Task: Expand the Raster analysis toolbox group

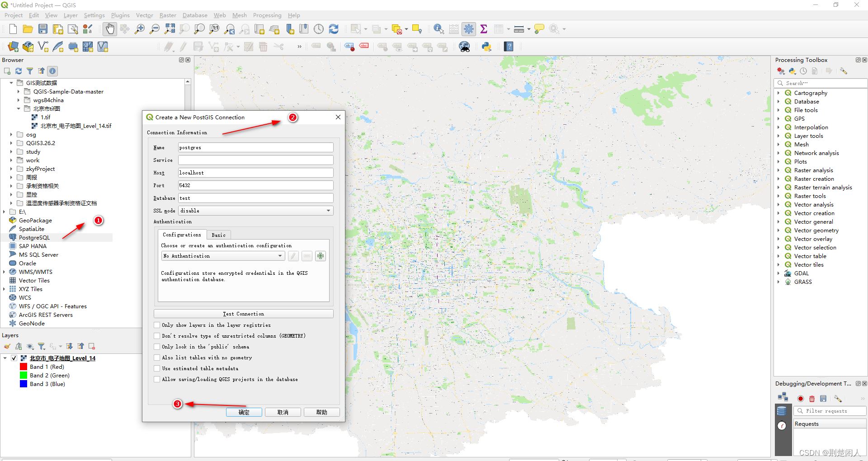Action: pos(778,170)
